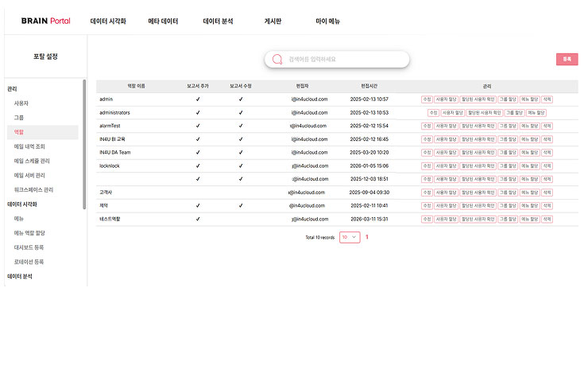Click 보고서 추가 checkmark for 테스트역할 row
The image size is (588, 366).
coord(198,220)
